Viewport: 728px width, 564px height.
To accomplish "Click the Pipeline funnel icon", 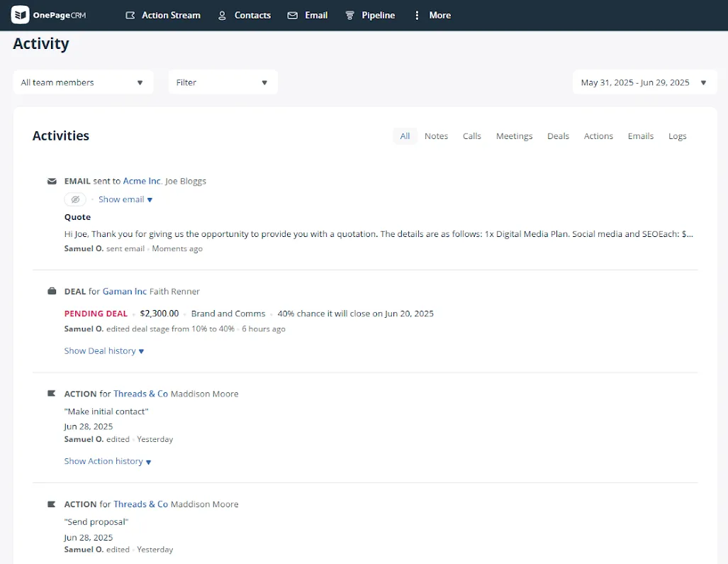I will click(349, 16).
